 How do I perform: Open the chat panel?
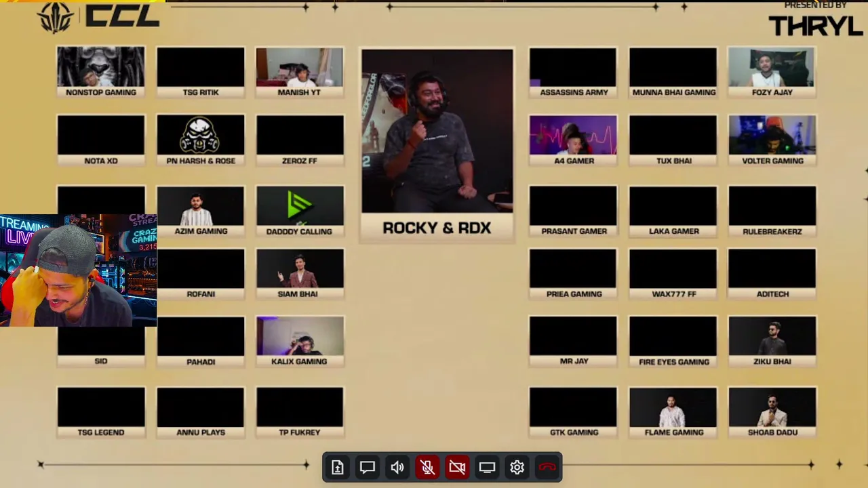click(368, 467)
